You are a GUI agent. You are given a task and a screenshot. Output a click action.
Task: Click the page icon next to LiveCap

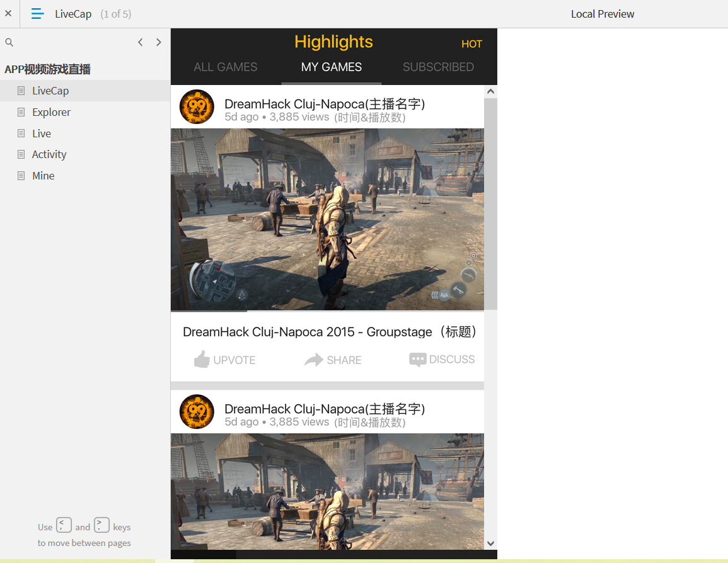click(21, 91)
